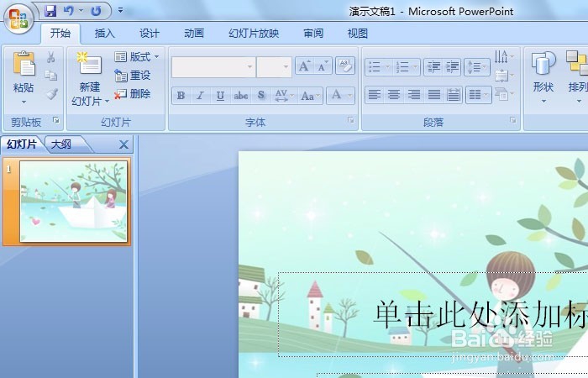Click the font color A button
The height and width of the screenshot is (378, 588).
point(337,95)
